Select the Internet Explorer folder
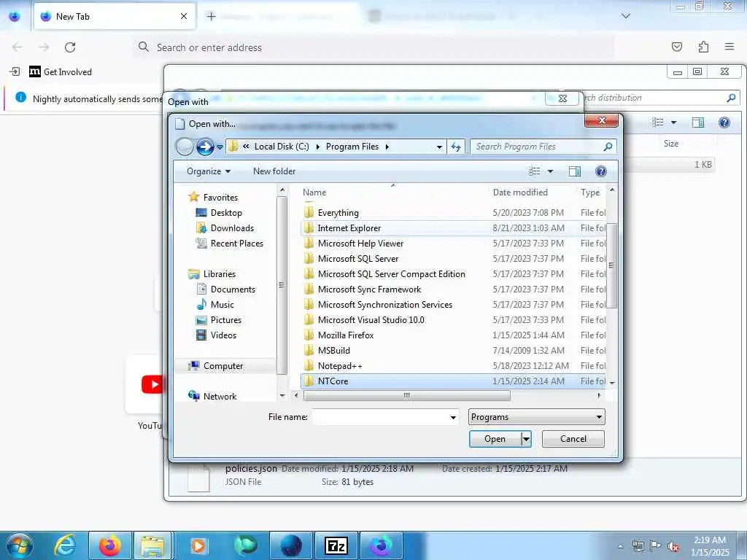This screenshot has height=560, width=747. point(349,228)
